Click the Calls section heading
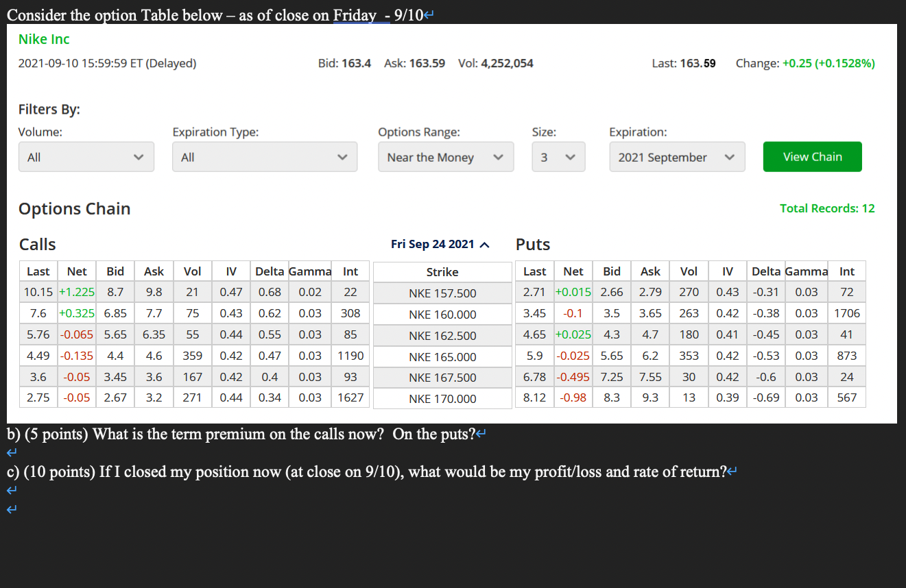The image size is (906, 588). click(38, 245)
